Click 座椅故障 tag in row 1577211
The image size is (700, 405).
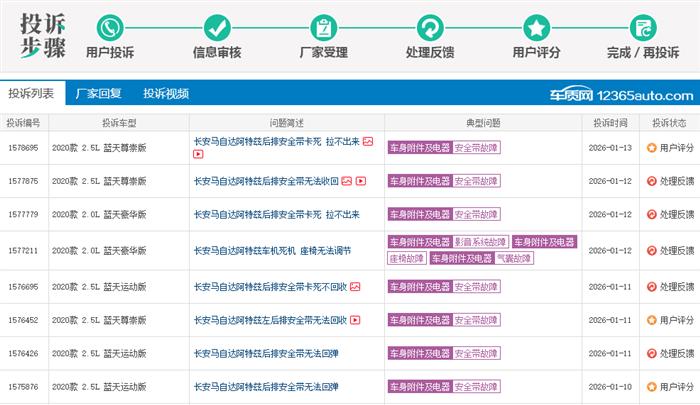tap(407, 258)
